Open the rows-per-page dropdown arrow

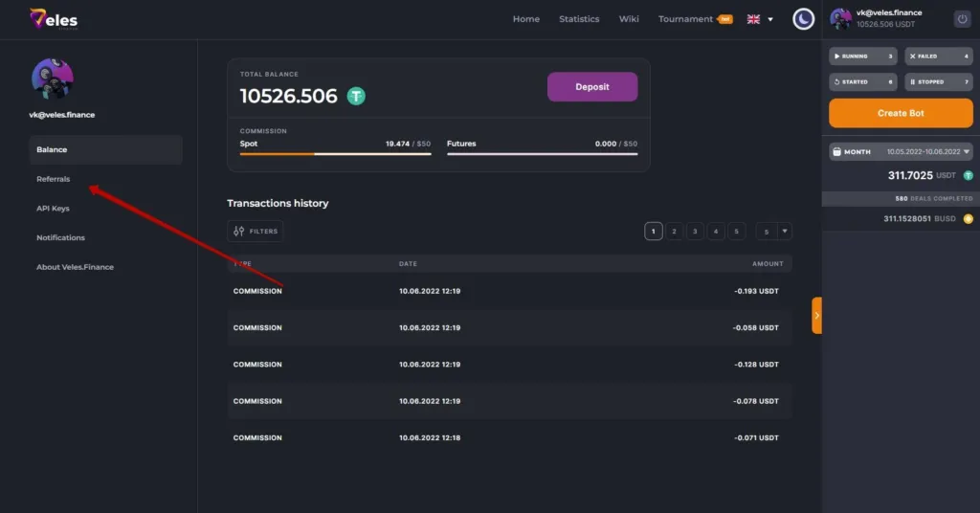coord(784,231)
